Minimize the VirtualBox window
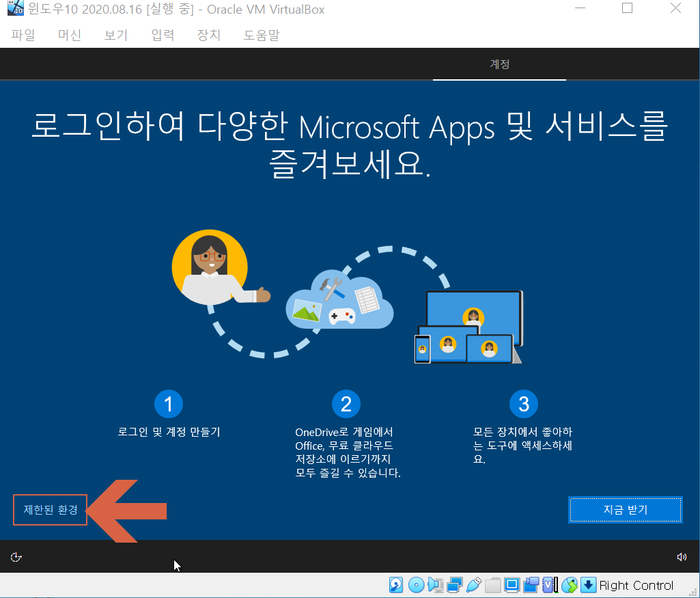Image resolution: width=700 pixels, height=598 pixels. click(580, 8)
